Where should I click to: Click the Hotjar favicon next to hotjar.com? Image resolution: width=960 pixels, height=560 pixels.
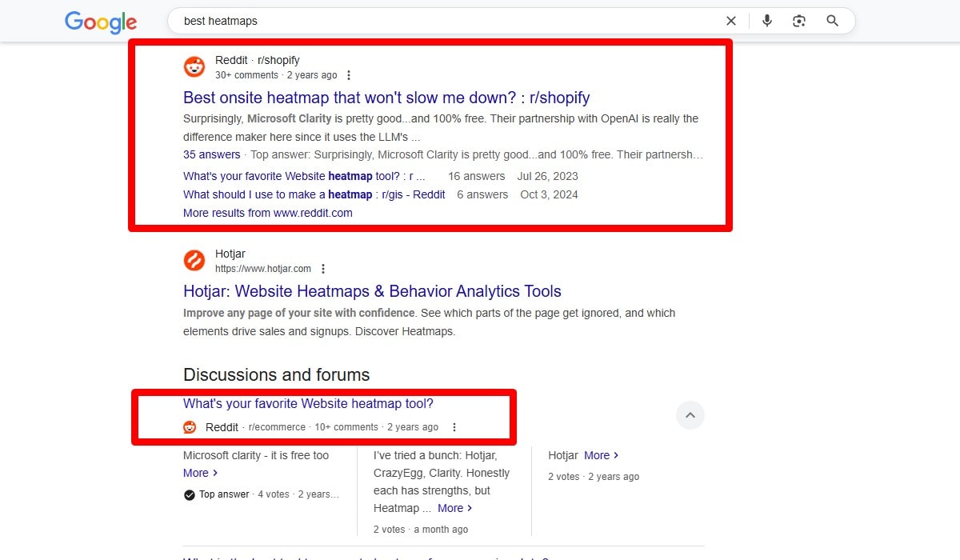[194, 261]
